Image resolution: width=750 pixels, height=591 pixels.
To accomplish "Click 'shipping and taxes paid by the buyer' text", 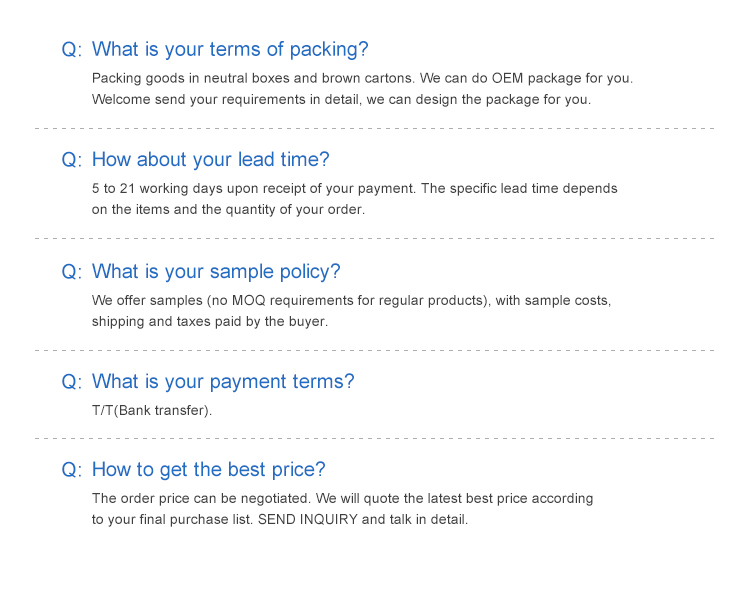I will [210, 322].
